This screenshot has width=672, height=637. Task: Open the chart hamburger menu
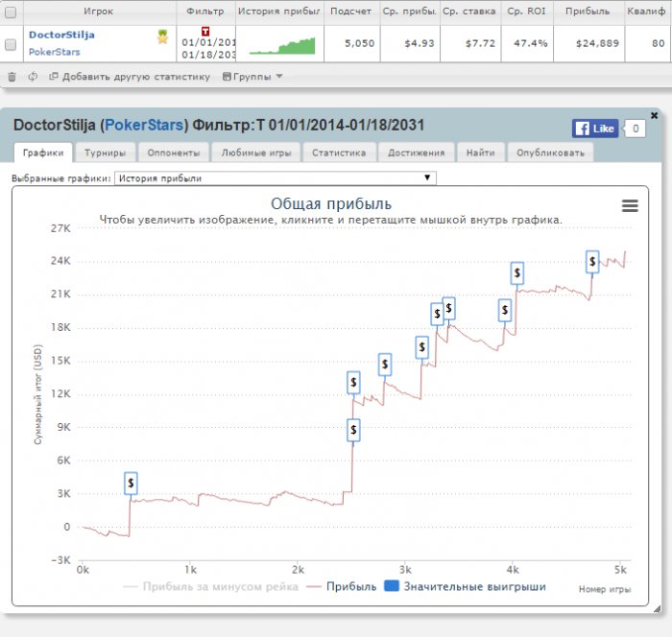pos(630,206)
